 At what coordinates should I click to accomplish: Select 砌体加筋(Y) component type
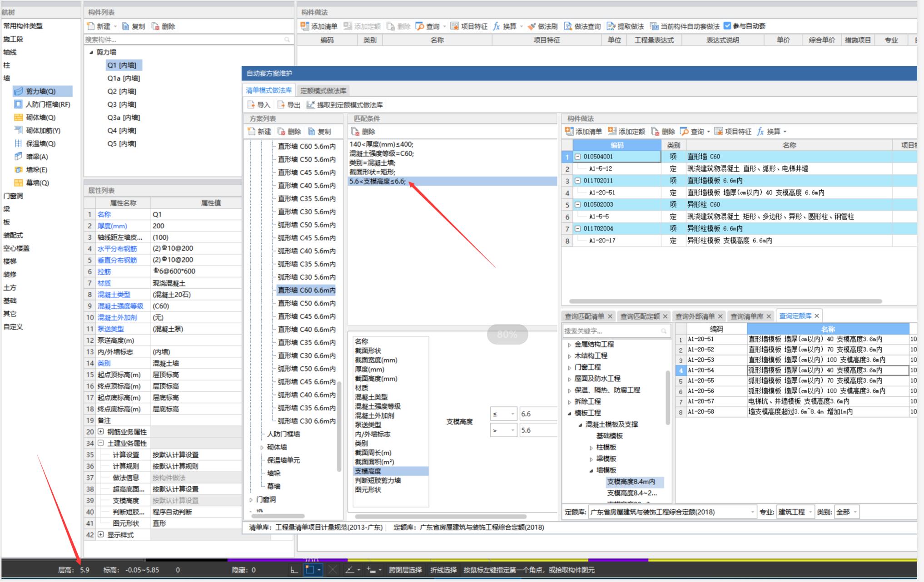pyautogui.click(x=43, y=130)
